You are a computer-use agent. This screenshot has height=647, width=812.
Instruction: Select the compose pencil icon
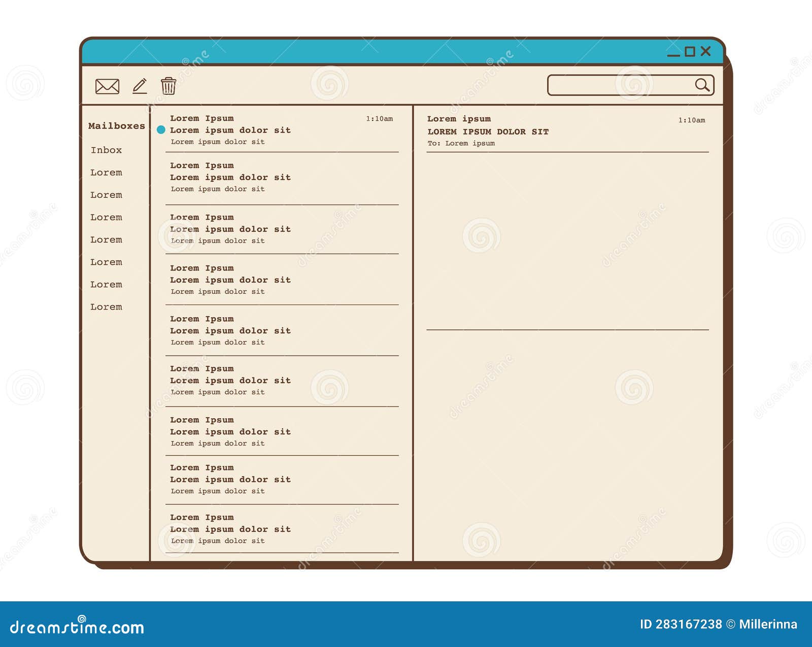[x=139, y=86]
